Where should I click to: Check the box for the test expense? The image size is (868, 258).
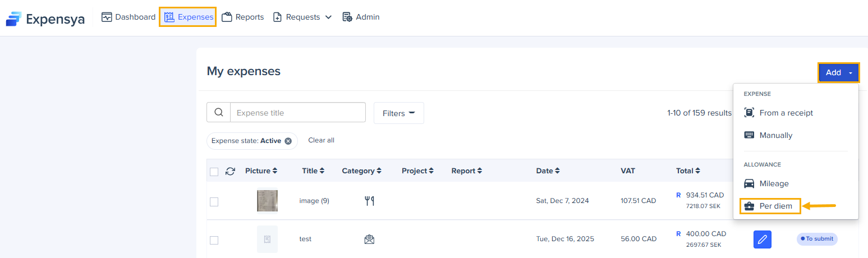tap(214, 240)
